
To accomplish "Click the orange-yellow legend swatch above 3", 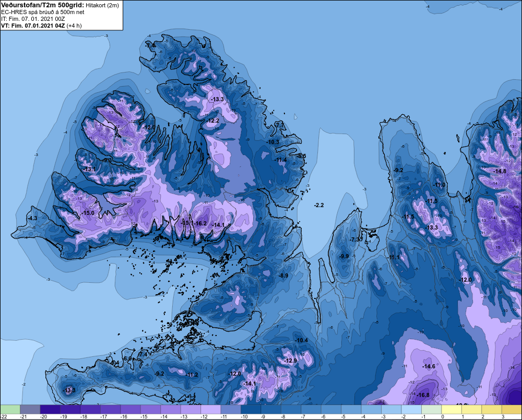I will pyautogui.click(x=512, y=410).
